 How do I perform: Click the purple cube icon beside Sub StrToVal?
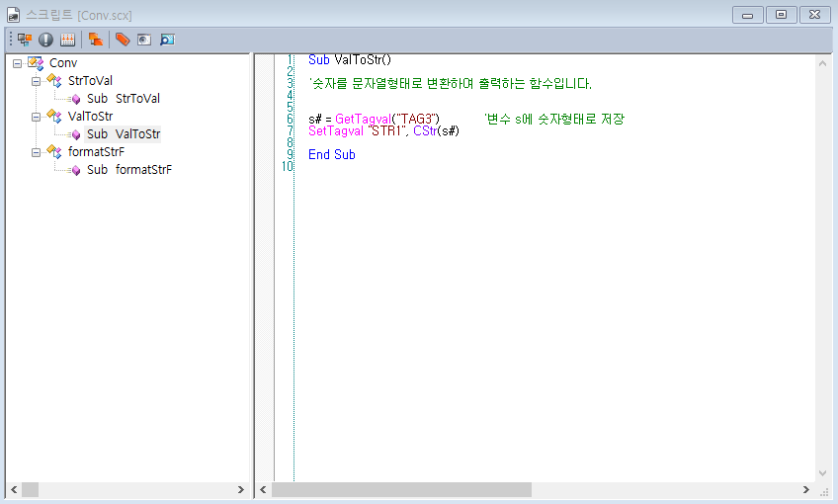point(76,99)
